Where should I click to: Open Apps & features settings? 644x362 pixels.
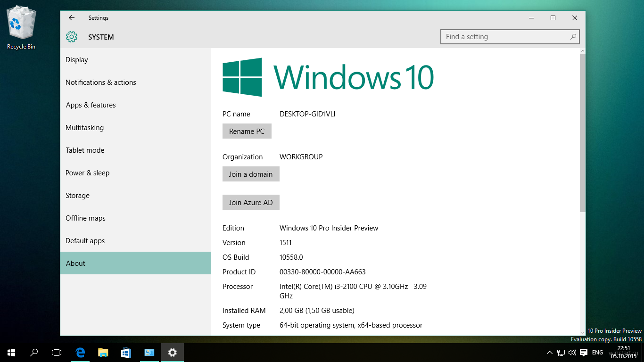(x=136, y=105)
